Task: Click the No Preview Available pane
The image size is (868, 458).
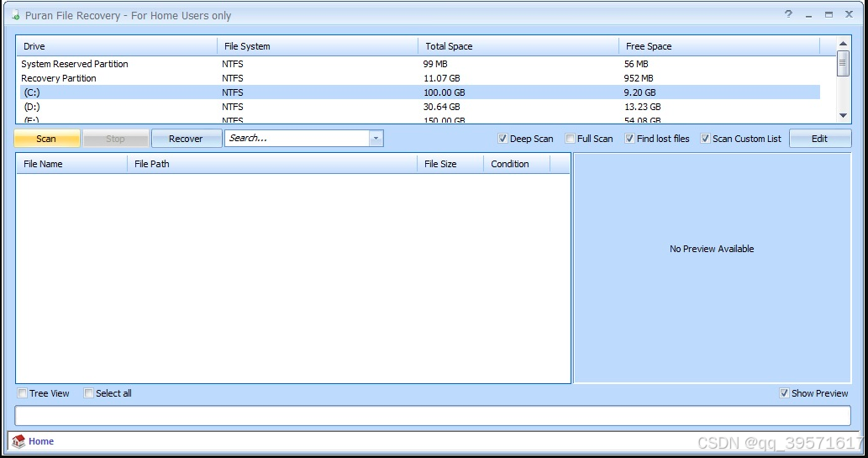Action: pos(712,268)
